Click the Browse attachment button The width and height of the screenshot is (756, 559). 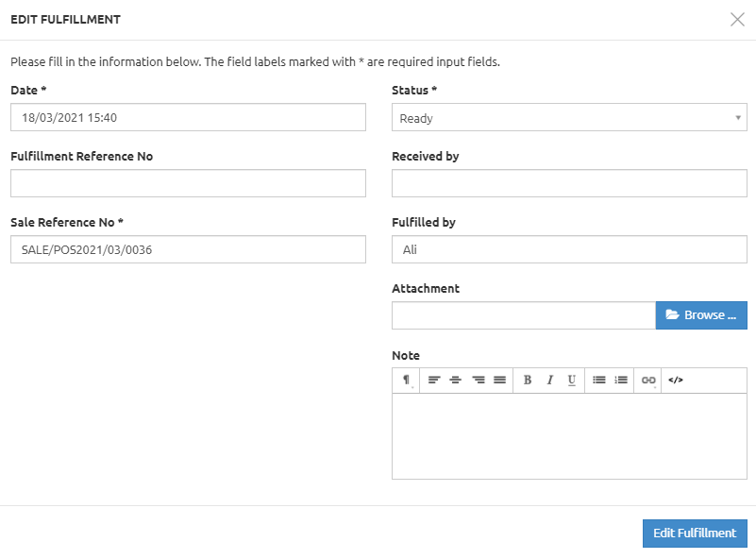[x=701, y=315]
